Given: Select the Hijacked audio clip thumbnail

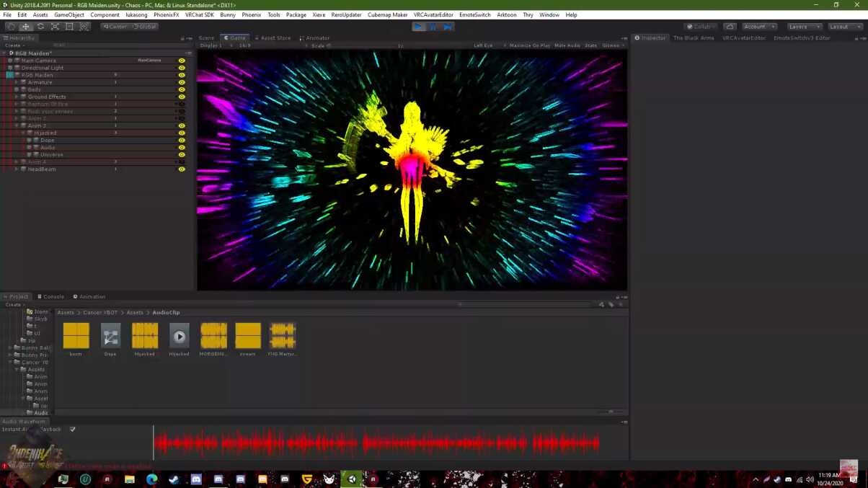Looking at the screenshot, I should 144,336.
